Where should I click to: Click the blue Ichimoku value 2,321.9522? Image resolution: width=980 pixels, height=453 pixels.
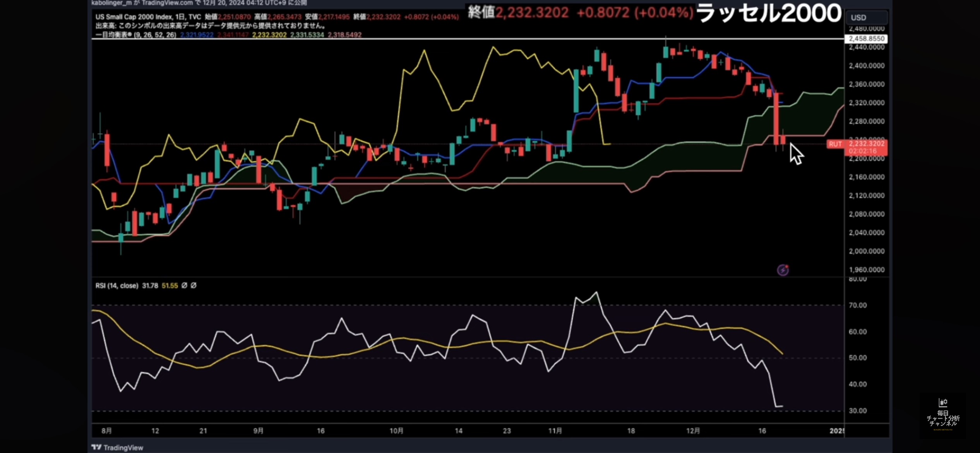197,35
